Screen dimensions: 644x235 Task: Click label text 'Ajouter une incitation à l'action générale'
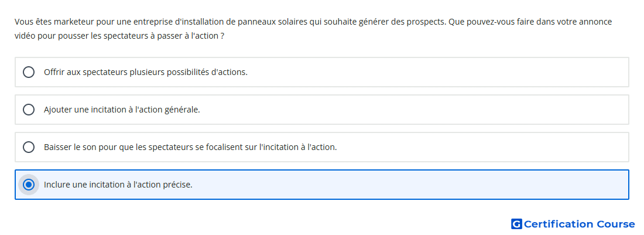point(122,110)
